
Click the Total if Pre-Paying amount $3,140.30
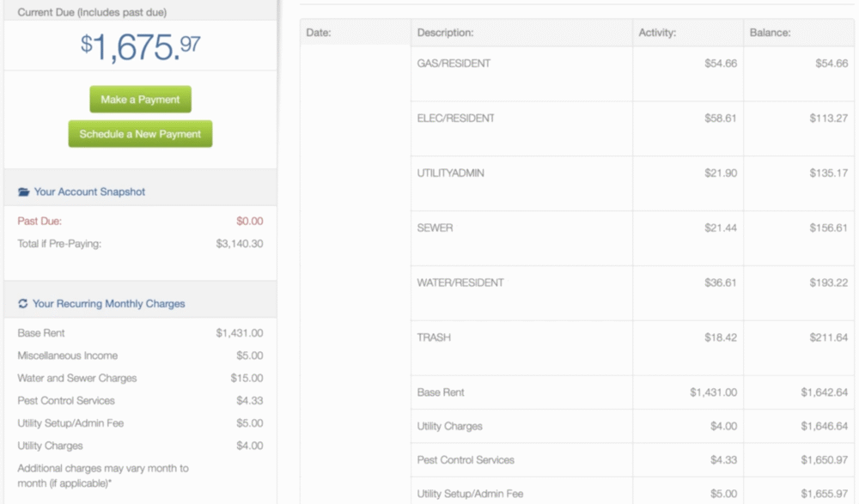tap(239, 244)
